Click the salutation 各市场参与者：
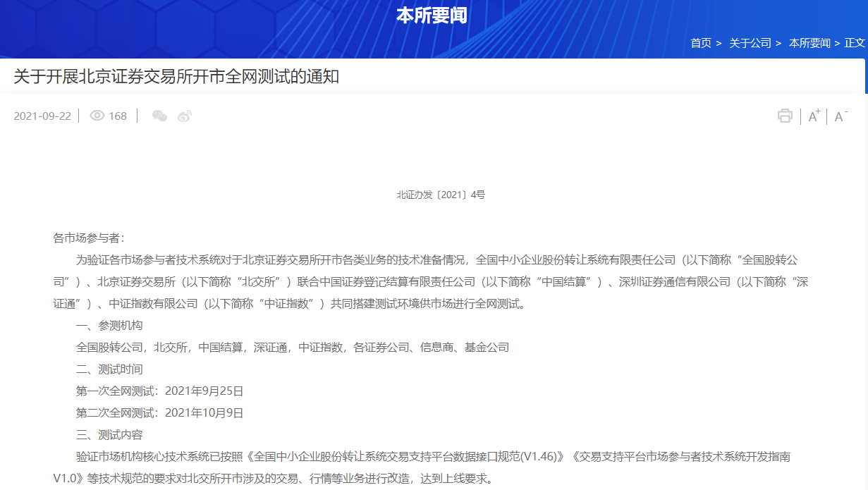The width and height of the screenshot is (868, 490). coord(88,238)
